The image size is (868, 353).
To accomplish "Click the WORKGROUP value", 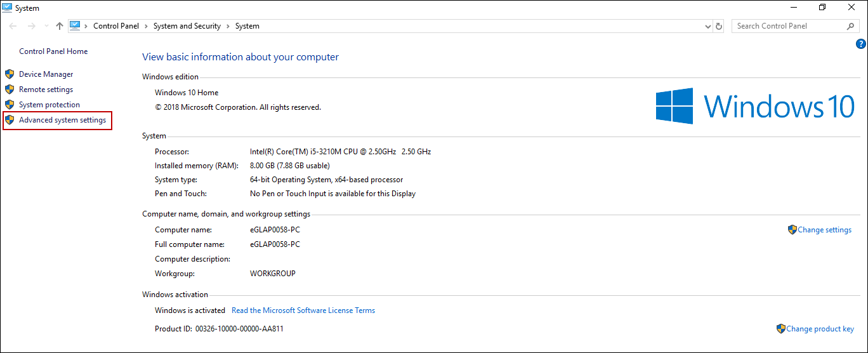I will click(x=273, y=274).
